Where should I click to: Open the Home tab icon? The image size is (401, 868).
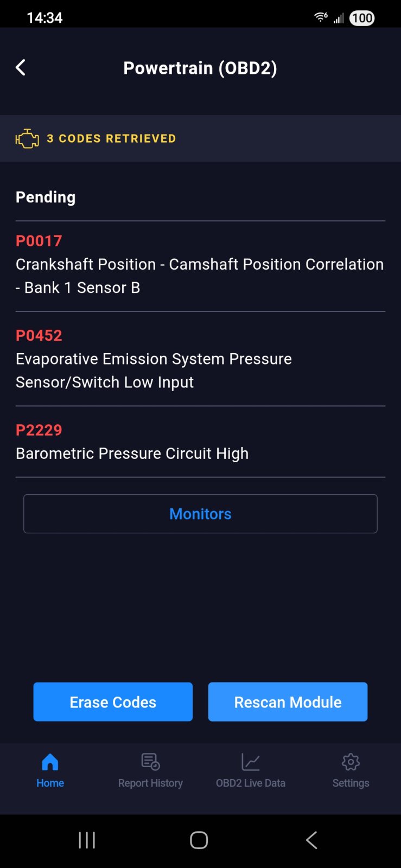click(x=50, y=762)
